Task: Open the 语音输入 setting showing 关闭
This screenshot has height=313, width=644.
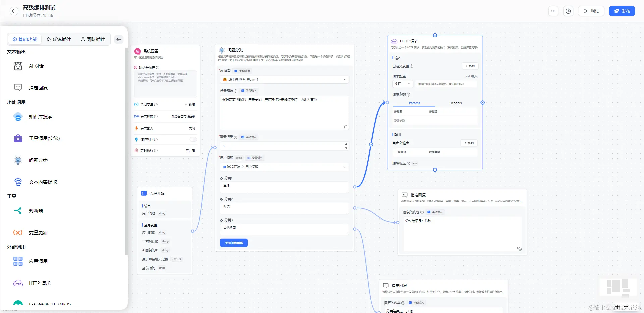Action: pyautogui.click(x=192, y=128)
